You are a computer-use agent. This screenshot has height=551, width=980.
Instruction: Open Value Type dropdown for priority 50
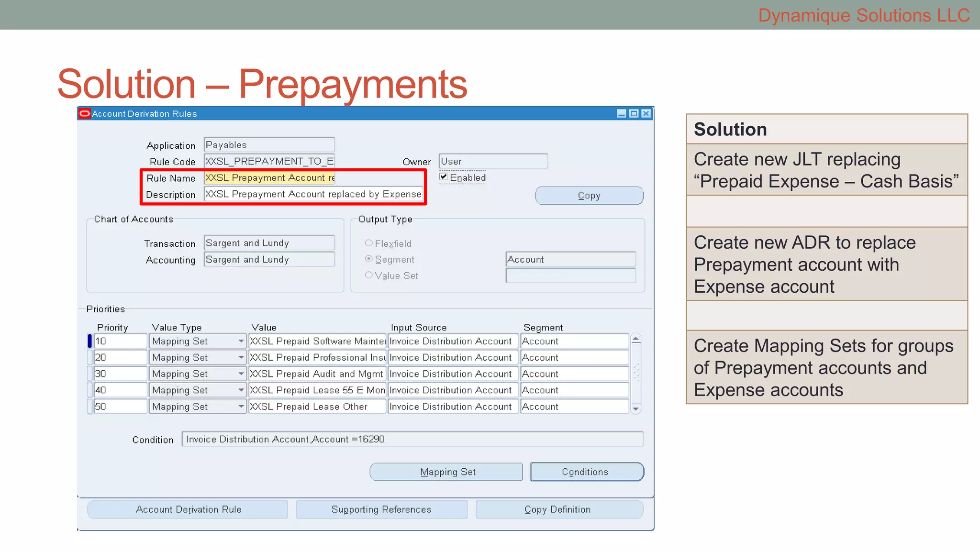241,407
